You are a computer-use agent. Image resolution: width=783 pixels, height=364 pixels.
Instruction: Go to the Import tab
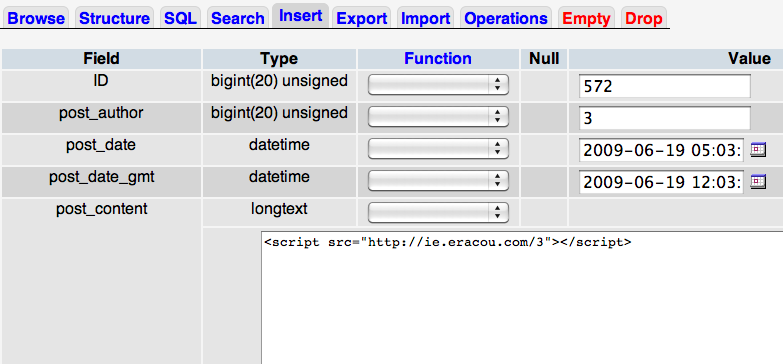425,18
